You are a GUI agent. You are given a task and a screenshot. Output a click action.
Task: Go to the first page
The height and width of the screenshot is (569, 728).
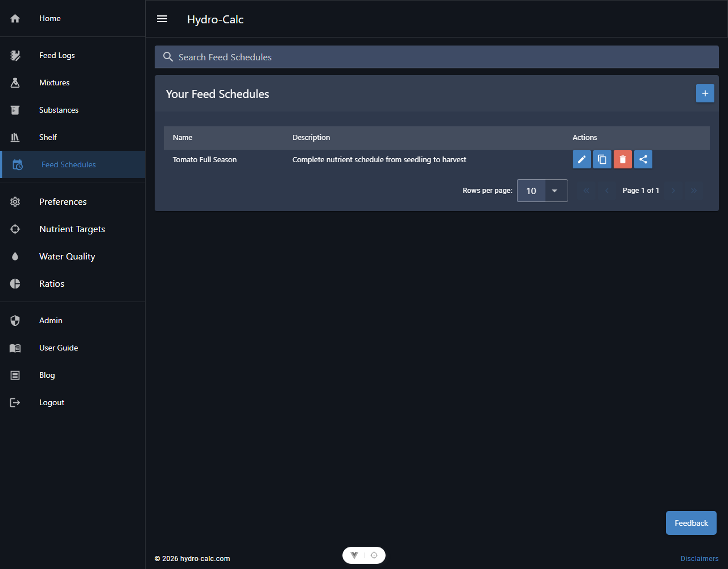(586, 191)
